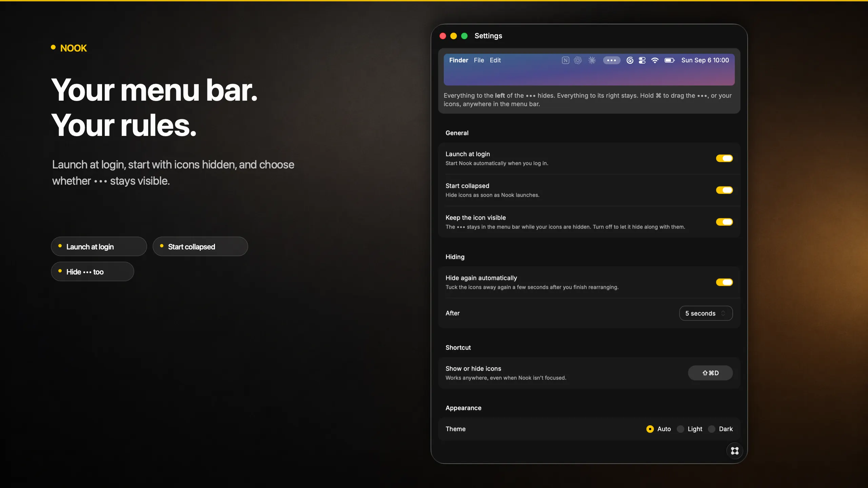The width and height of the screenshot is (868, 488).
Task: Click the Launch at login pill
Action: pos(99,246)
